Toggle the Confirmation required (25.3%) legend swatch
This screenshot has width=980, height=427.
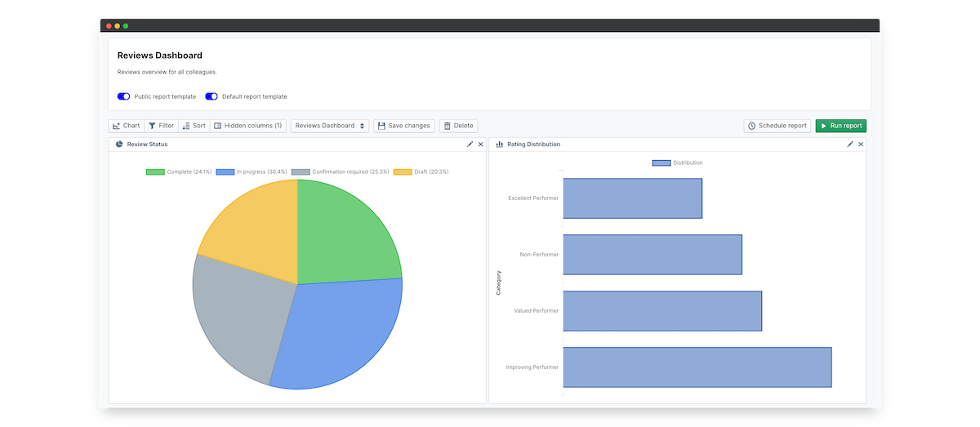pos(301,172)
